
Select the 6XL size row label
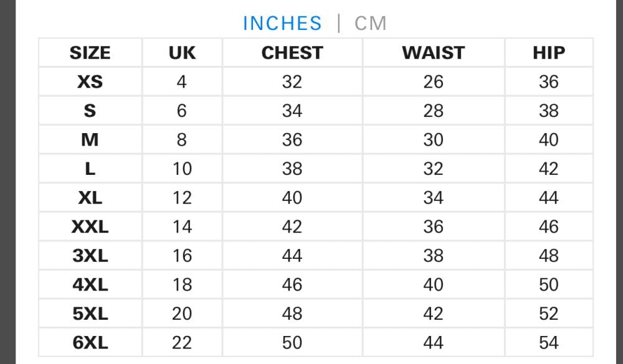(90, 342)
